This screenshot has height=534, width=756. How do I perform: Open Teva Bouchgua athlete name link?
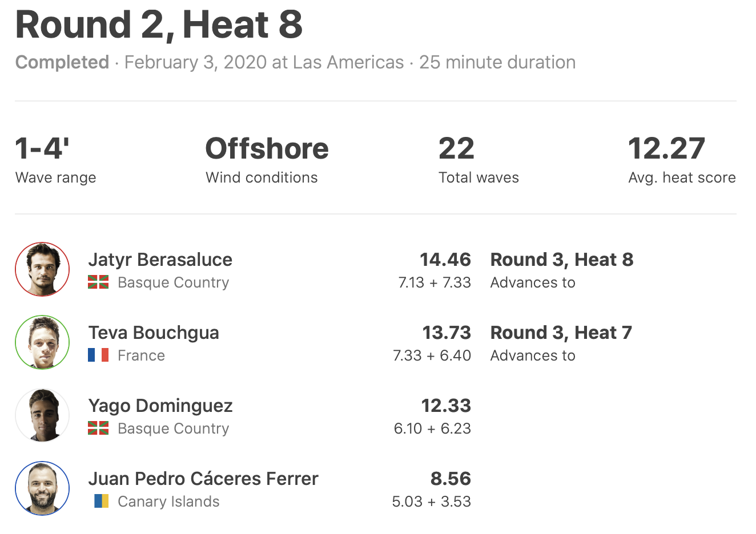coord(154,333)
